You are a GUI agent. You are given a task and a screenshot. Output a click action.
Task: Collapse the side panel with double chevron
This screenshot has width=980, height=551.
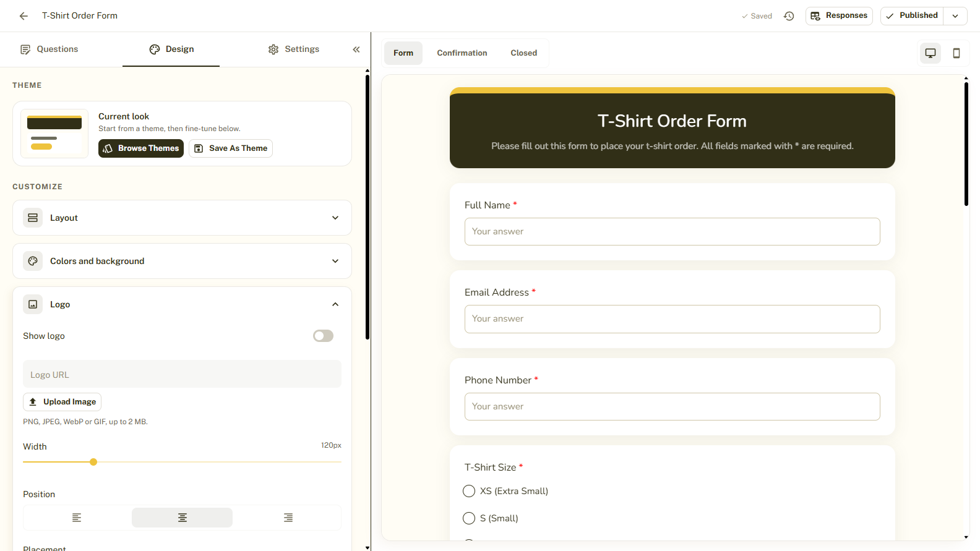[x=356, y=49]
